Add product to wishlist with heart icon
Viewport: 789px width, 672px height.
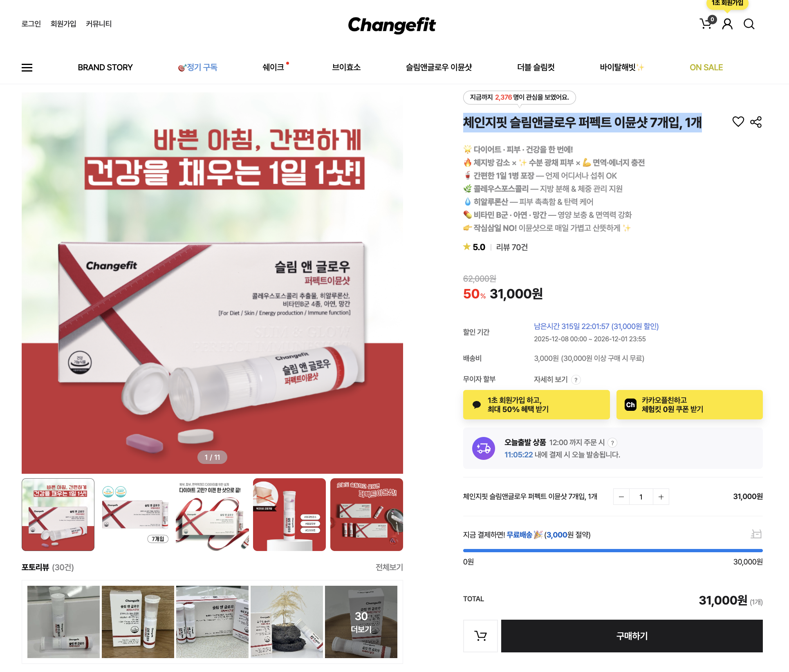tap(738, 122)
